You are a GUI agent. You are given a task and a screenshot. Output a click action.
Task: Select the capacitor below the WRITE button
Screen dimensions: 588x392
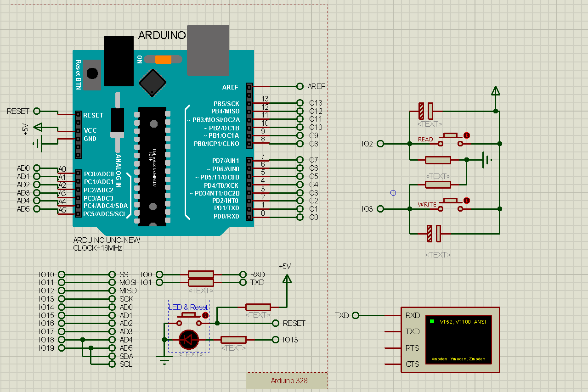coord(434,233)
